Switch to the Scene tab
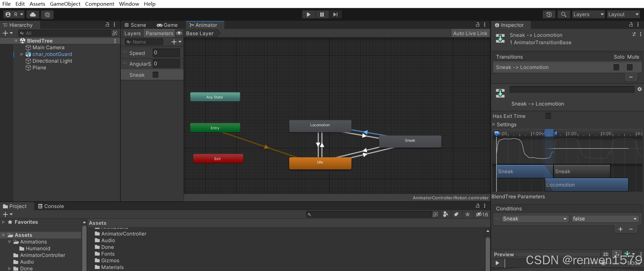The image size is (644, 271). 135,25
